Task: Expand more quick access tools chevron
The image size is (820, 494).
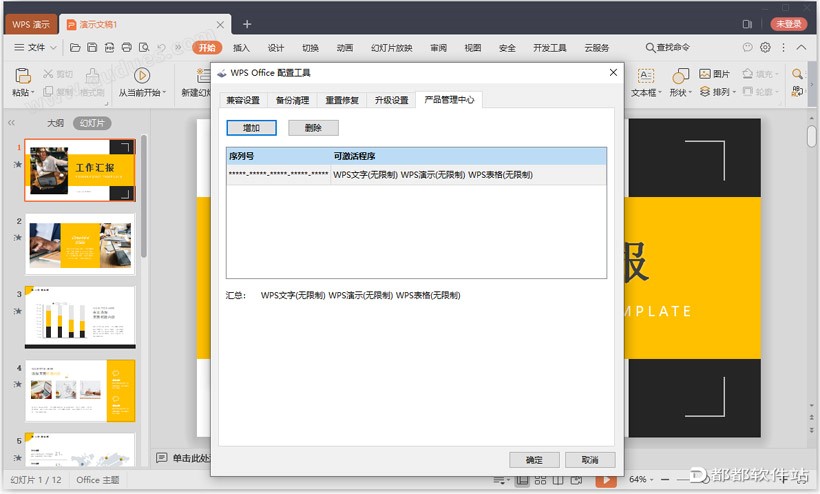Action: pos(178,48)
